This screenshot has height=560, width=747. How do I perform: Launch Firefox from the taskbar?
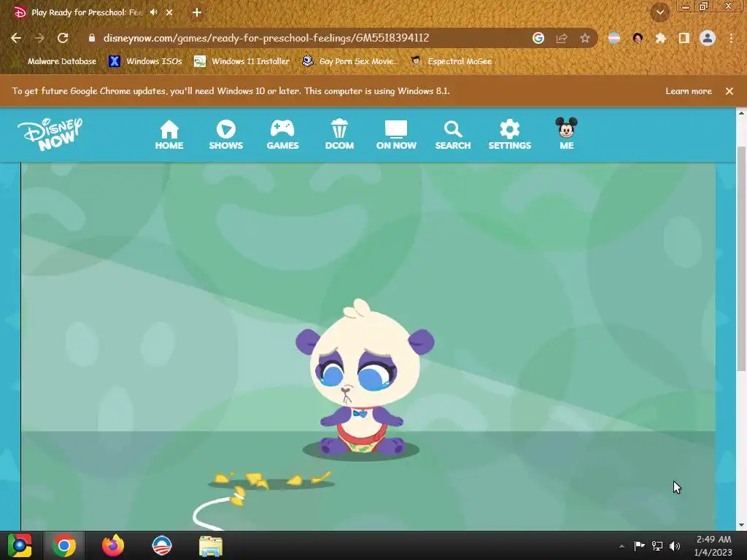113,545
